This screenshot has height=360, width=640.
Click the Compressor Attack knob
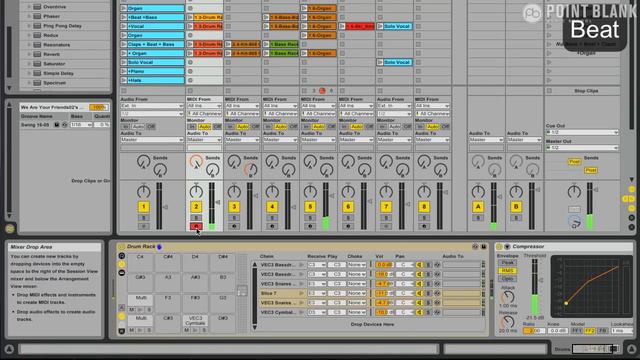pos(507,296)
